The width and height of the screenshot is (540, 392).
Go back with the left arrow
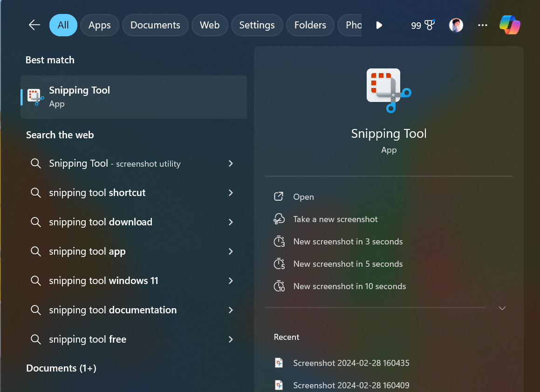[x=34, y=25]
